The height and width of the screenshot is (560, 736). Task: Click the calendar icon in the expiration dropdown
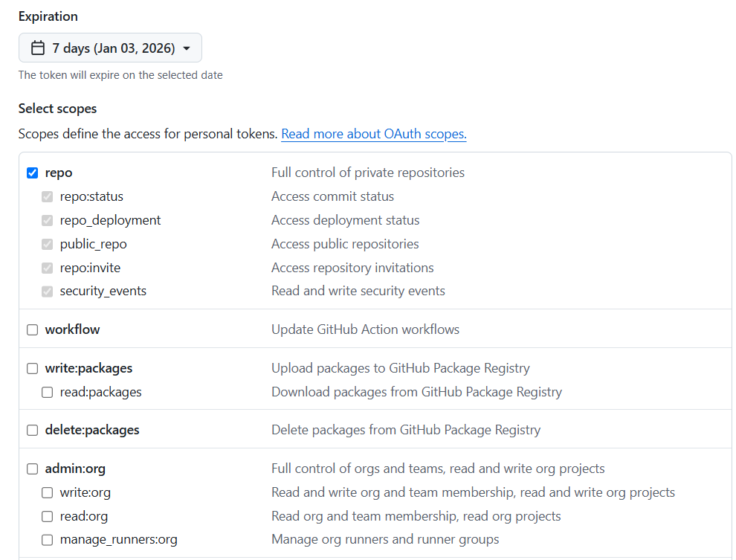tap(38, 48)
